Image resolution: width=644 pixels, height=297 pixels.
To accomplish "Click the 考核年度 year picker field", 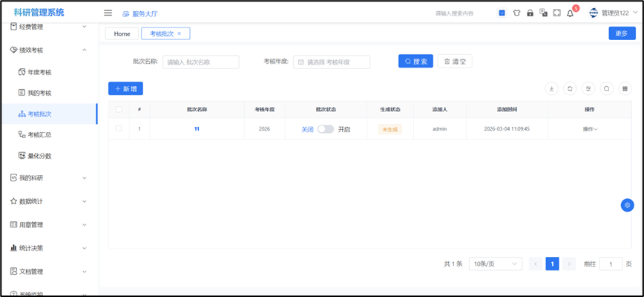I will (x=331, y=62).
